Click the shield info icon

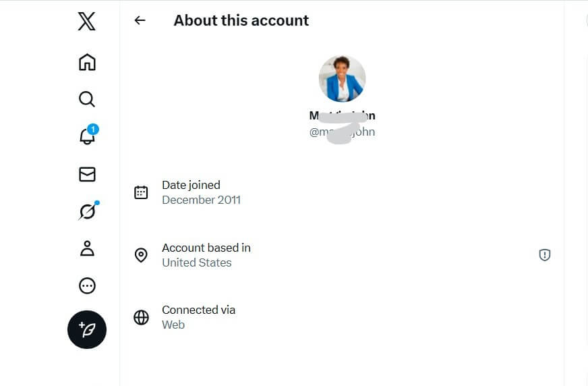pos(545,255)
